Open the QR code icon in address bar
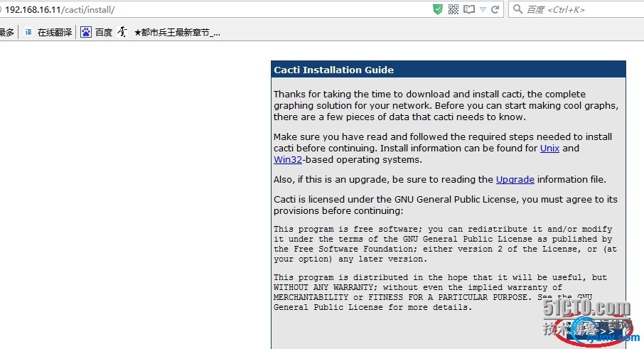This screenshot has width=644, height=349. tap(454, 9)
